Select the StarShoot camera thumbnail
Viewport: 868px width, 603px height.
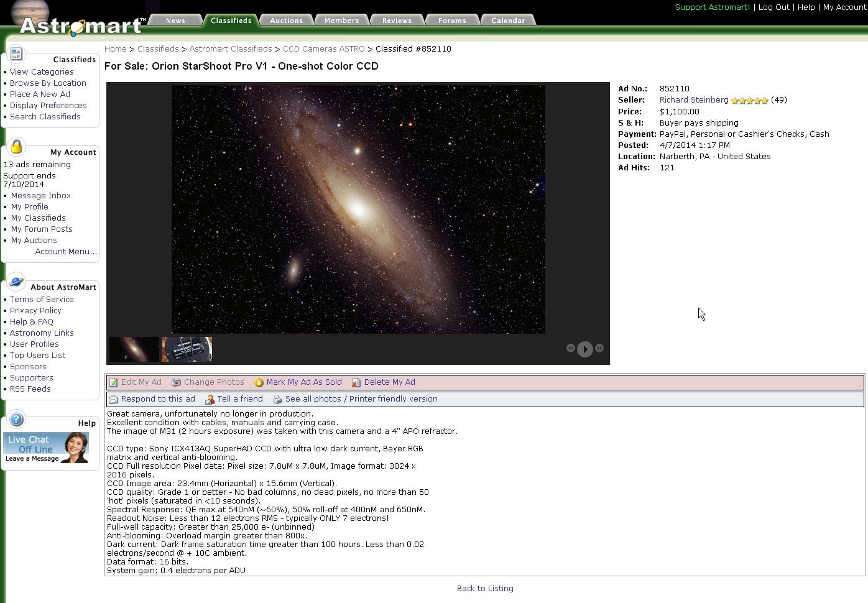[x=187, y=349]
